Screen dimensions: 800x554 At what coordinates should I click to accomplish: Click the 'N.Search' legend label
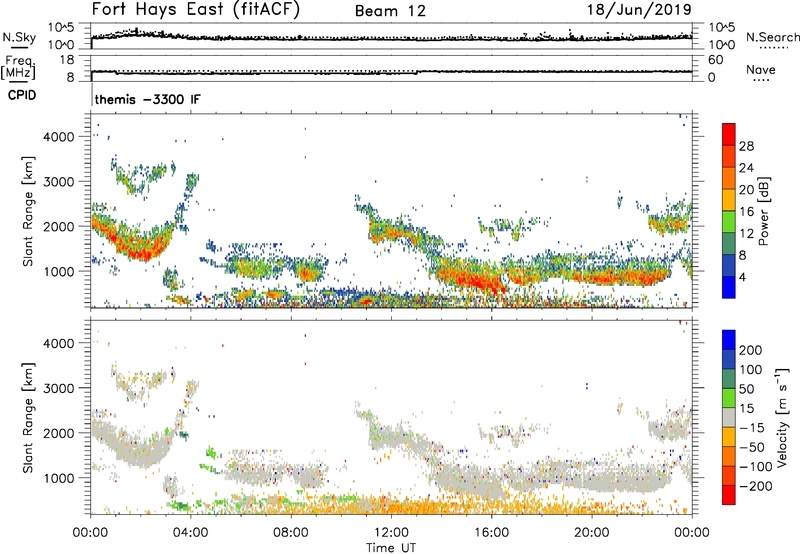click(x=772, y=37)
